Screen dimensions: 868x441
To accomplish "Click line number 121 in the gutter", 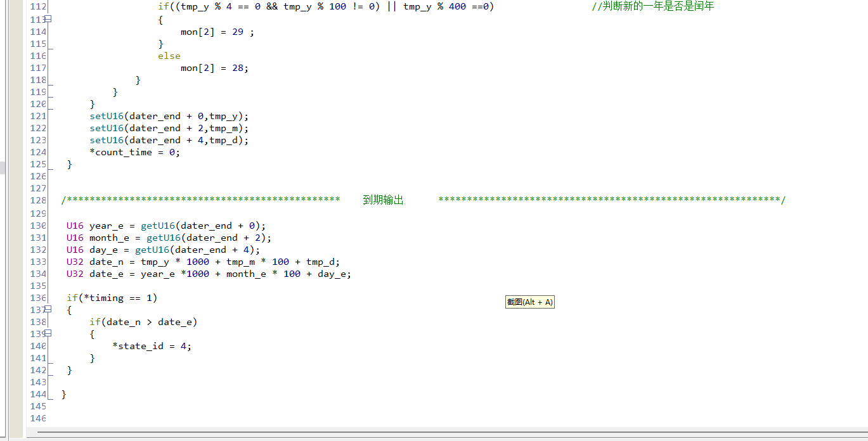I will coord(38,116).
